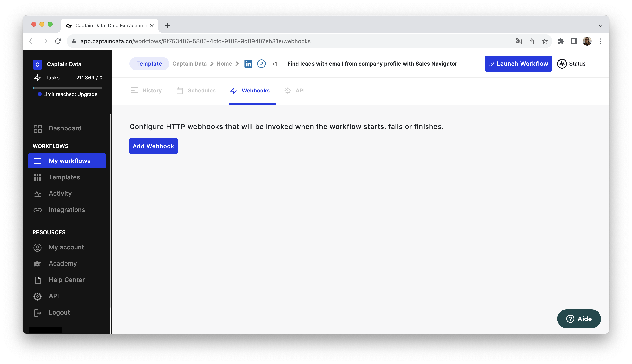Viewport: 632px width, 364px height.
Task: Click the site lock icon
Action: tap(74, 41)
